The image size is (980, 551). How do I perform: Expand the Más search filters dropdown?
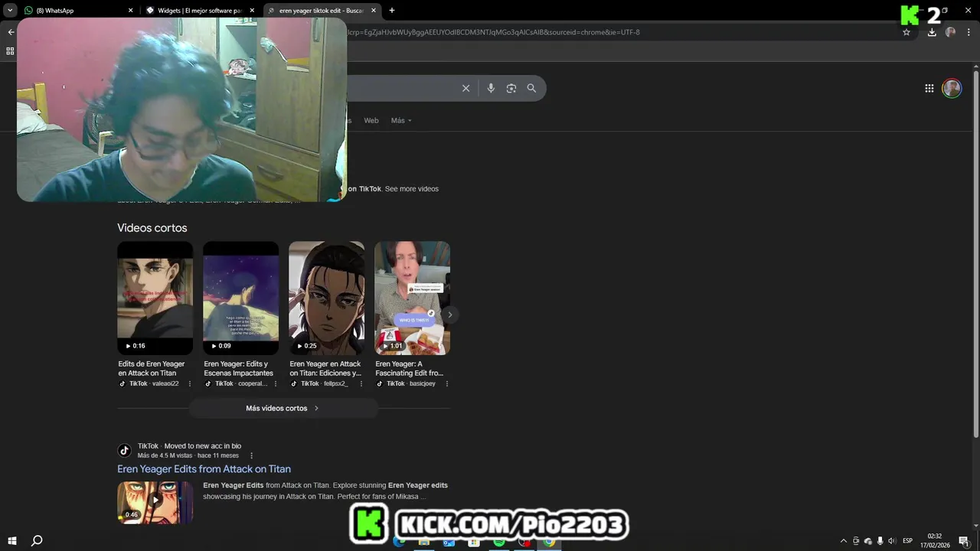pyautogui.click(x=401, y=120)
